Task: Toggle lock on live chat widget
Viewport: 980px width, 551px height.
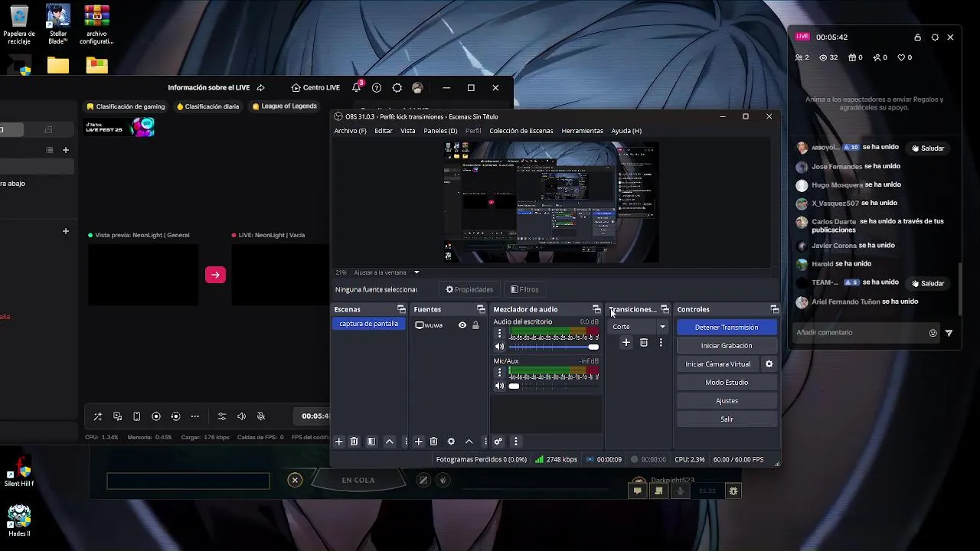Action: pyautogui.click(x=917, y=37)
